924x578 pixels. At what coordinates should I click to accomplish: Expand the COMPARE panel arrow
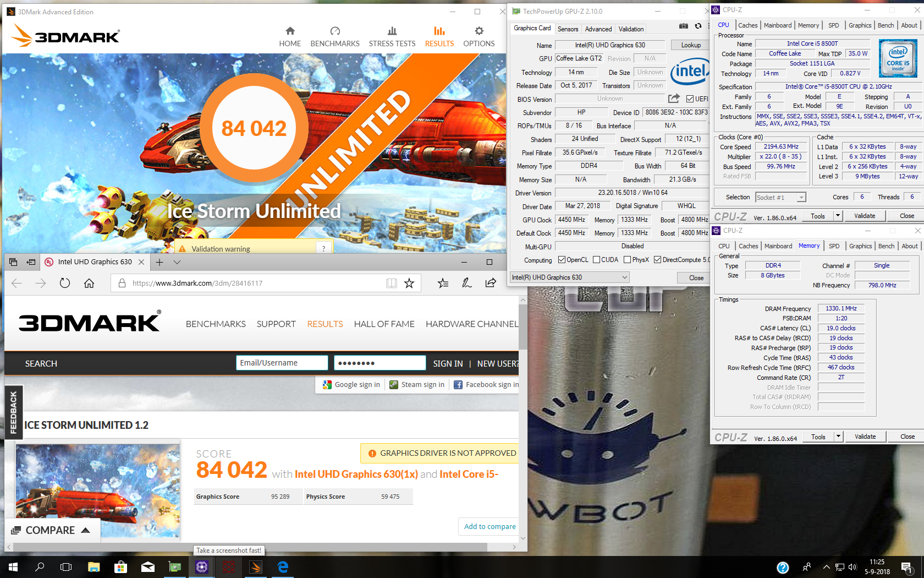click(86, 530)
